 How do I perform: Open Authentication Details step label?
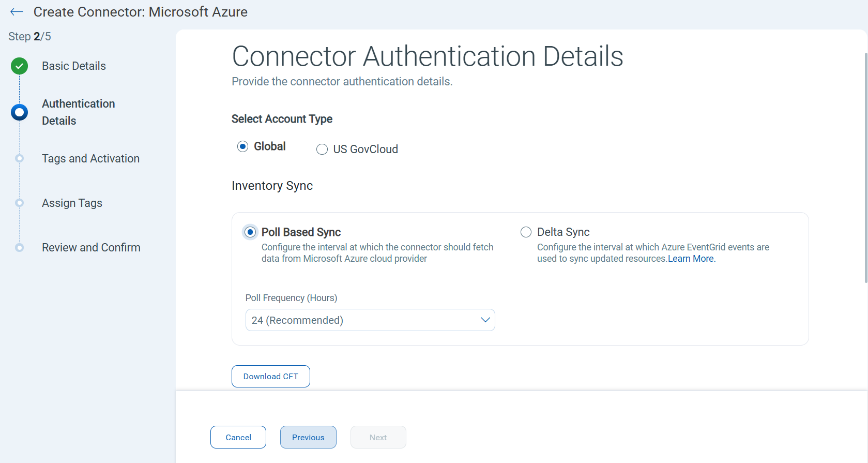79,112
